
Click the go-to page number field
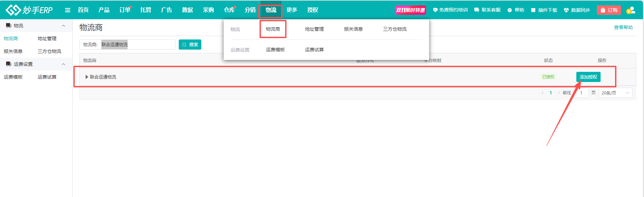coord(581,93)
